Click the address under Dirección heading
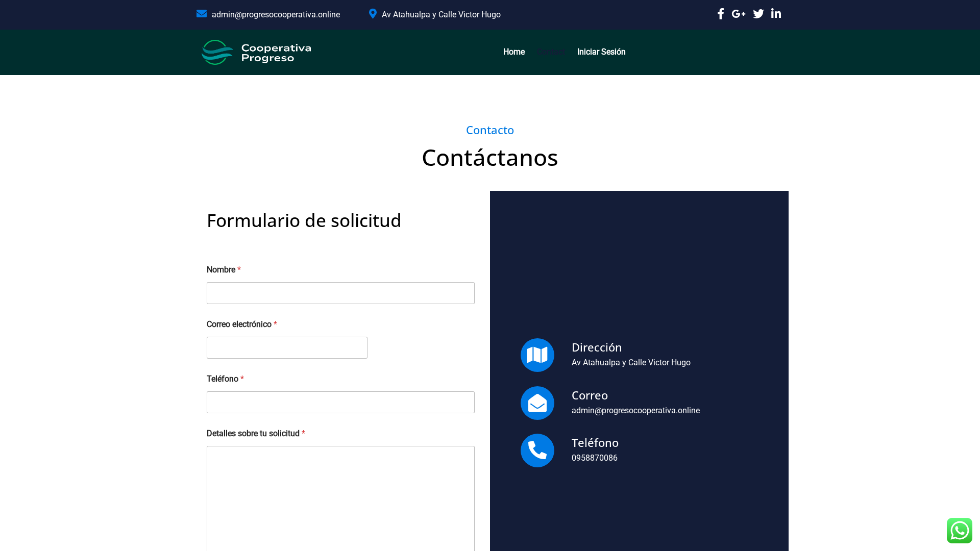The image size is (980, 551). [631, 363]
